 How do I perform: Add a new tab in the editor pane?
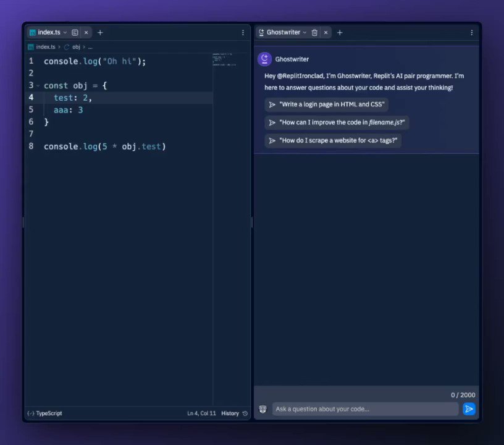(x=100, y=33)
